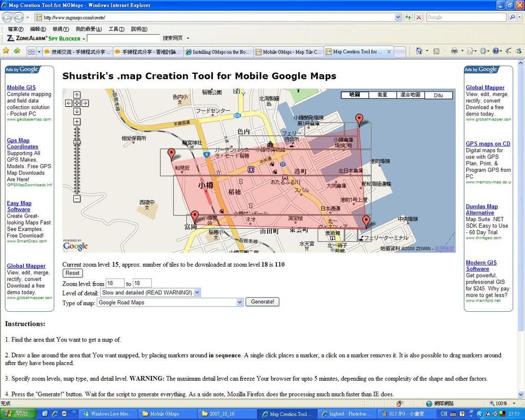Open the Type of map dropdown
Viewport: 525px width, 420px height.
tap(239, 303)
